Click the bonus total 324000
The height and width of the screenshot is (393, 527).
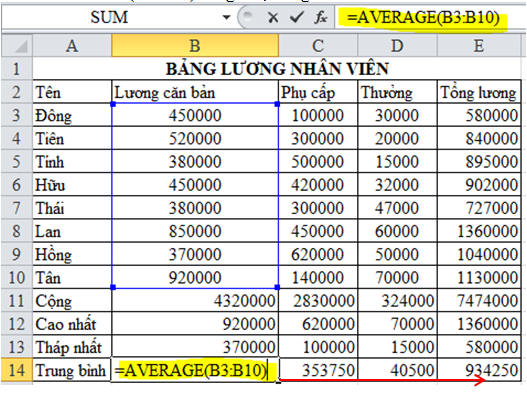pos(397,301)
